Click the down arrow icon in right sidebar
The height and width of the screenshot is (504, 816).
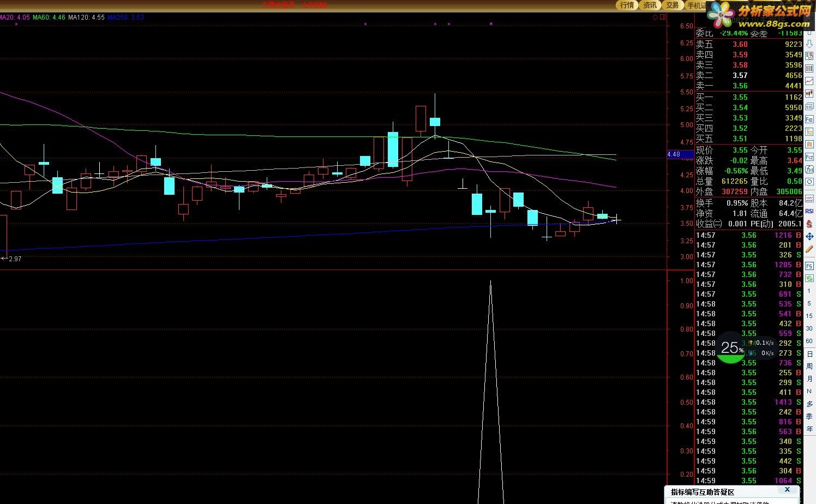click(809, 44)
